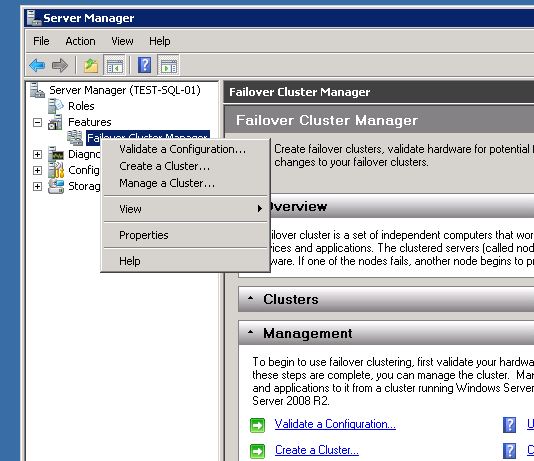This screenshot has width=534, height=461.
Task: Click the Up one level folder icon
Action: pos(91,65)
